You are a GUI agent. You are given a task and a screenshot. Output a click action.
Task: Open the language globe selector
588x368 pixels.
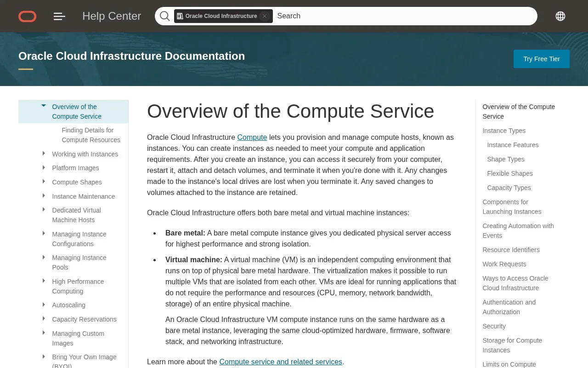pos(560,16)
